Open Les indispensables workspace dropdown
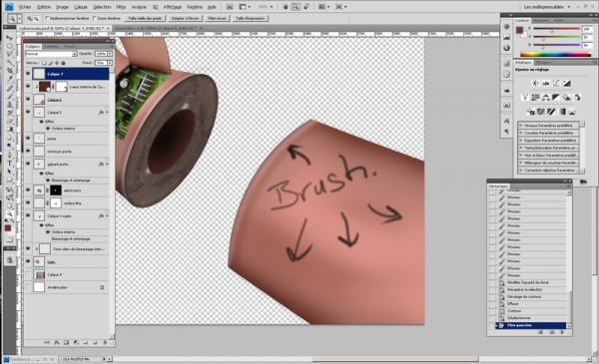The width and height of the screenshot is (599, 364). pos(547,7)
